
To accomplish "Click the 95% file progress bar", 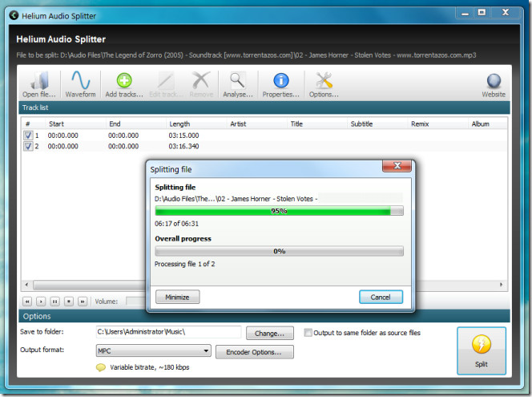I will point(280,211).
